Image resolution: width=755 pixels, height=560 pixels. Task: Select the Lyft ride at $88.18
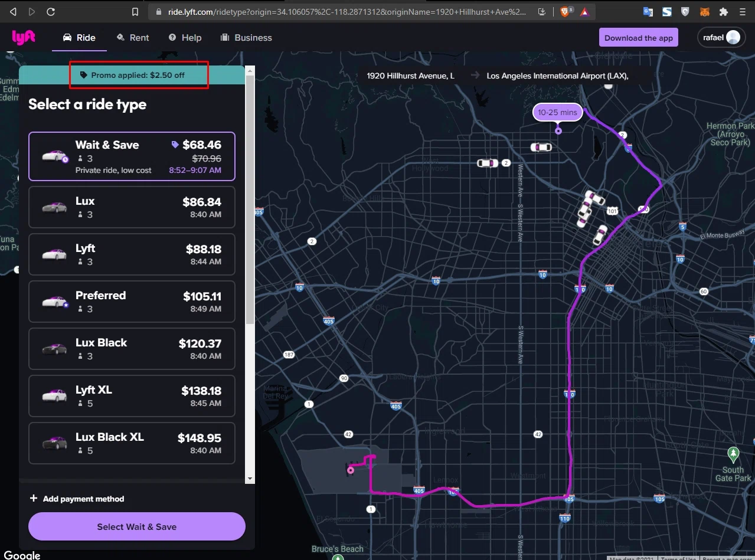click(x=132, y=254)
